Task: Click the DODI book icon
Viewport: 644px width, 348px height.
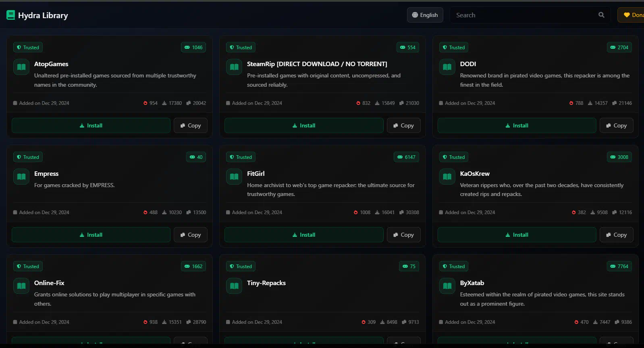Action: click(447, 67)
